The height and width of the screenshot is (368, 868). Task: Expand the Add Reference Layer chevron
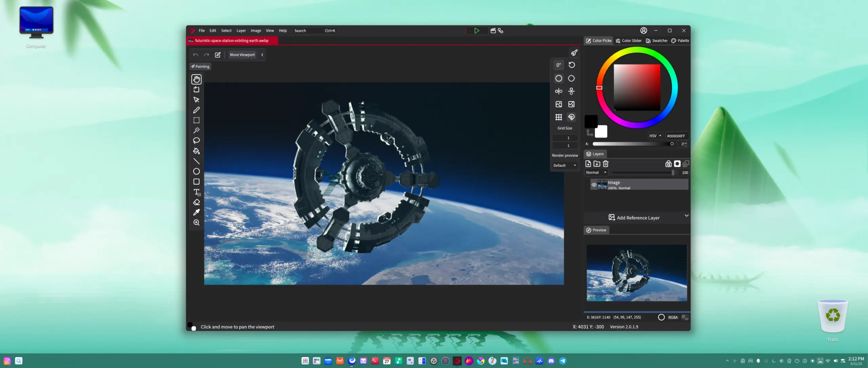click(x=687, y=216)
